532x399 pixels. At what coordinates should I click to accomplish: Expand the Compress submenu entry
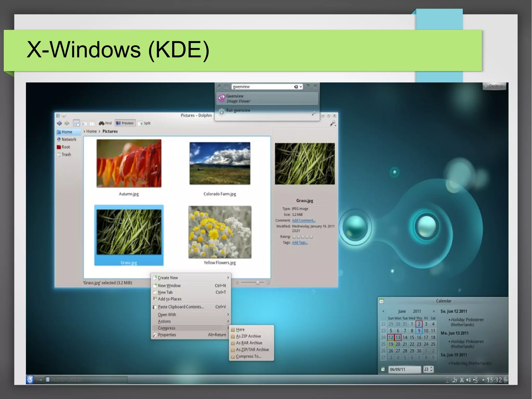pyautogui.click(x=191, y=328)
